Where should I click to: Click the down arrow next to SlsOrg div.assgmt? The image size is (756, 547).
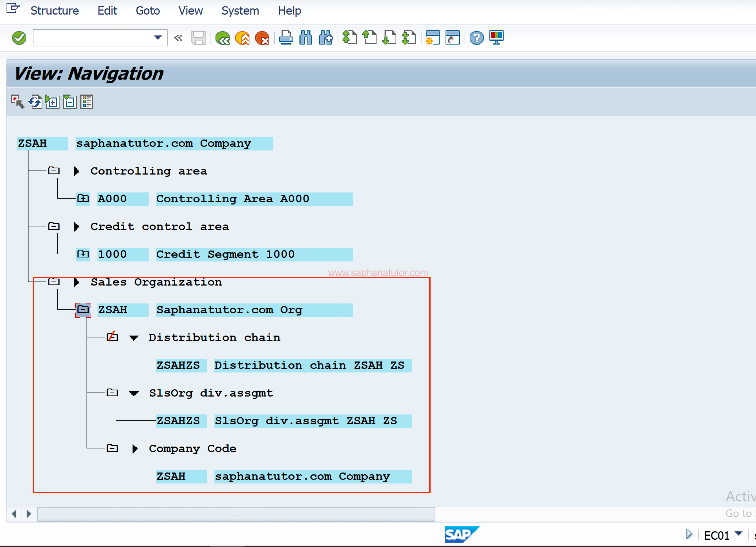point(134,393)
